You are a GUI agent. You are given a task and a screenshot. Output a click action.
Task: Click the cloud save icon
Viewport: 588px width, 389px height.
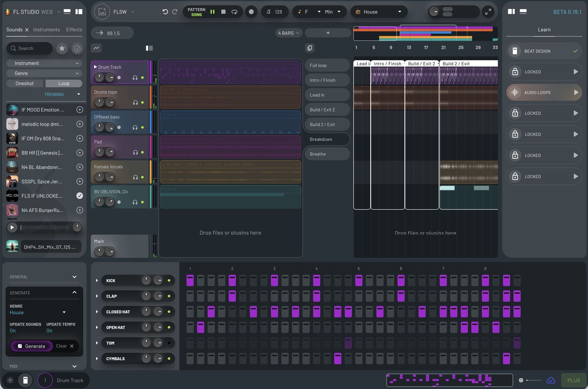[551, 380]
